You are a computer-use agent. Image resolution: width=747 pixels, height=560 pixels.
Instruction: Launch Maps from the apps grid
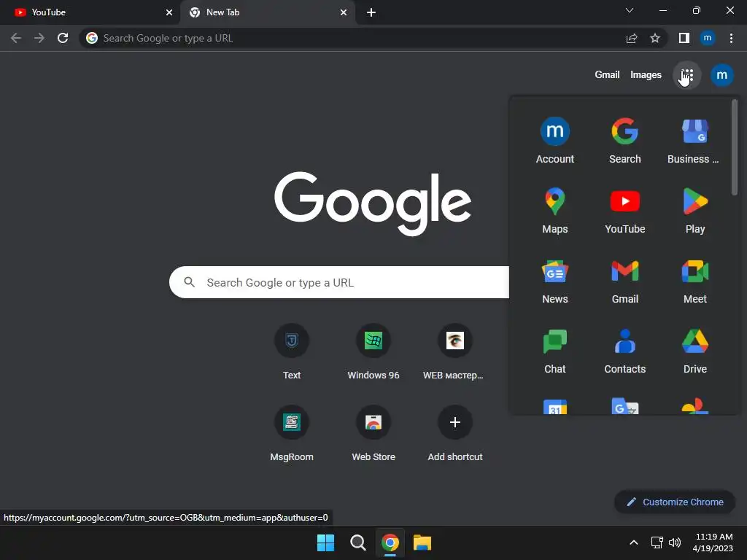pos(554,211)
